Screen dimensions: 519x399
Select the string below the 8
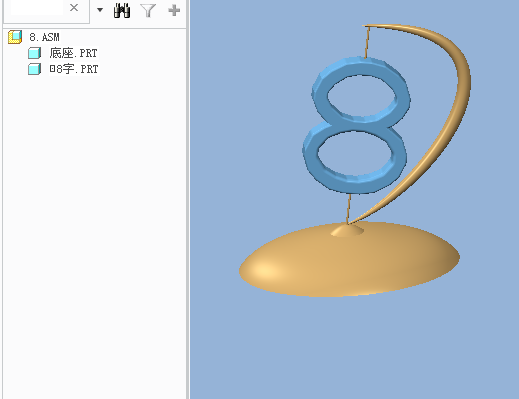349,208
